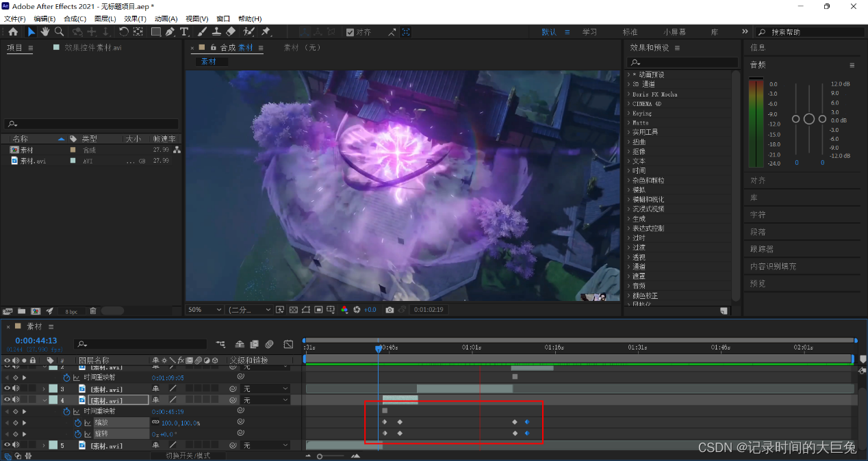Select the Pen tool
The height and width of the screenshot is (461, 868).
[170, 31]
